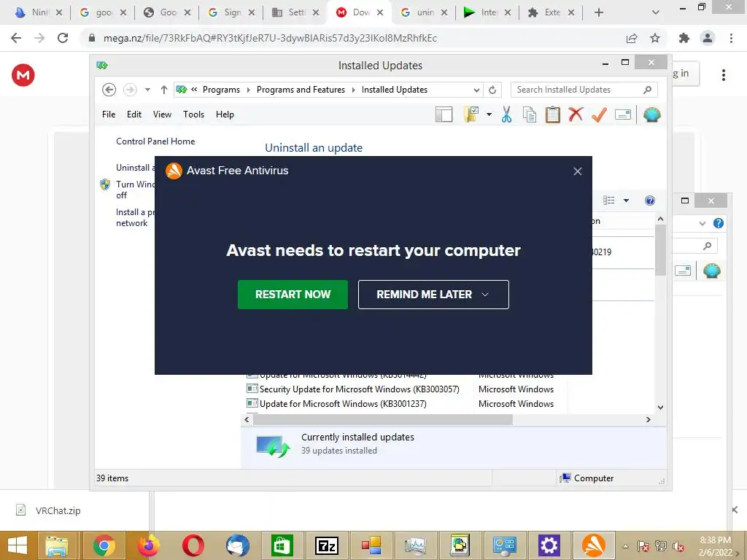Click the horizontal scrollbar left arrow
This screenshot has width=747, height=560.
[x=247, y=419]
